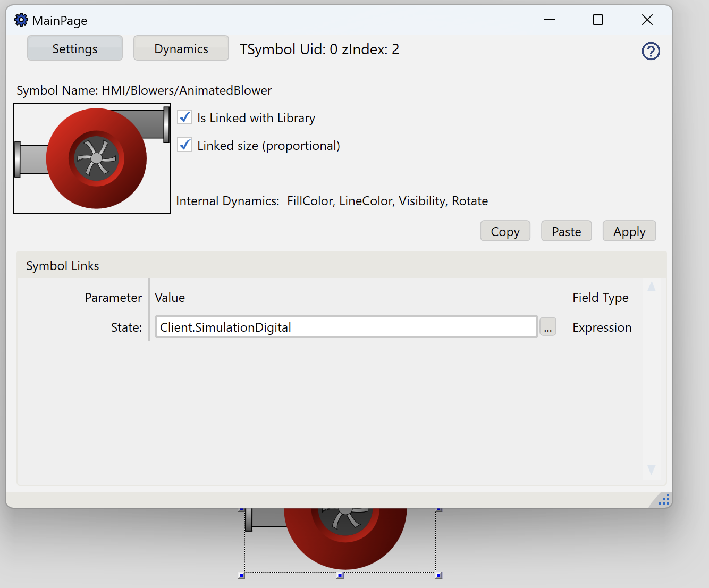Maximize the MainPage dialog window

[x=598, y=20]
